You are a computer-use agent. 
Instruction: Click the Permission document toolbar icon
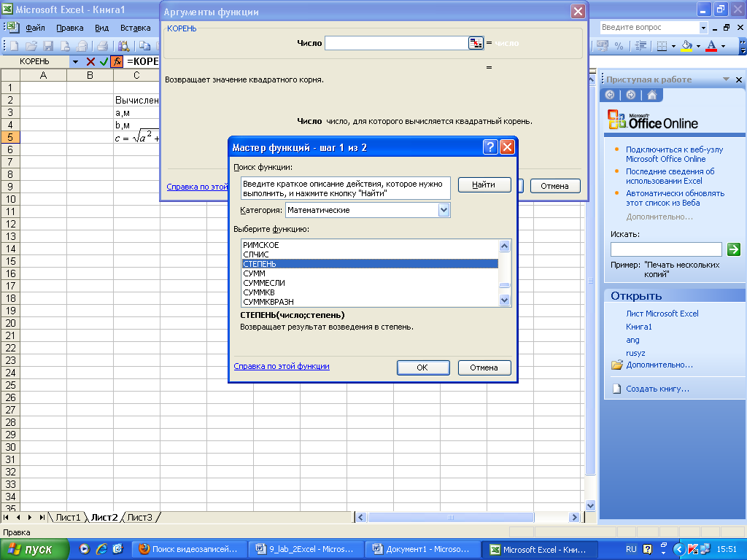click(x=65, y=46)
